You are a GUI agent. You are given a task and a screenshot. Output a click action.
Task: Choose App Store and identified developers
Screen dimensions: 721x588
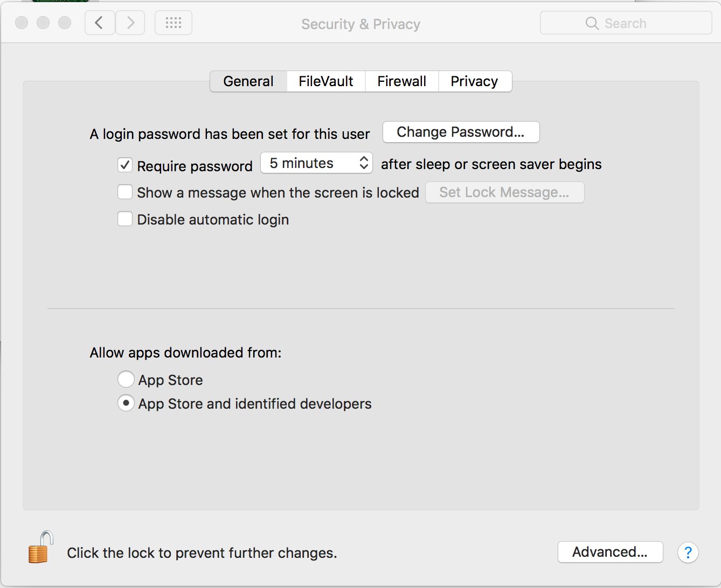click(x=126, y=403)
